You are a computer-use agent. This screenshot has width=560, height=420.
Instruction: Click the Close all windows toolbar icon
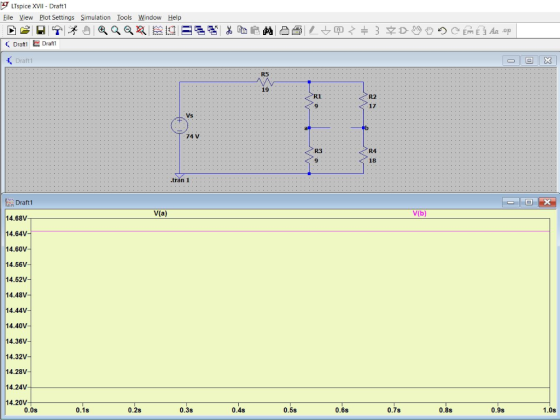[x=212, y=31]
